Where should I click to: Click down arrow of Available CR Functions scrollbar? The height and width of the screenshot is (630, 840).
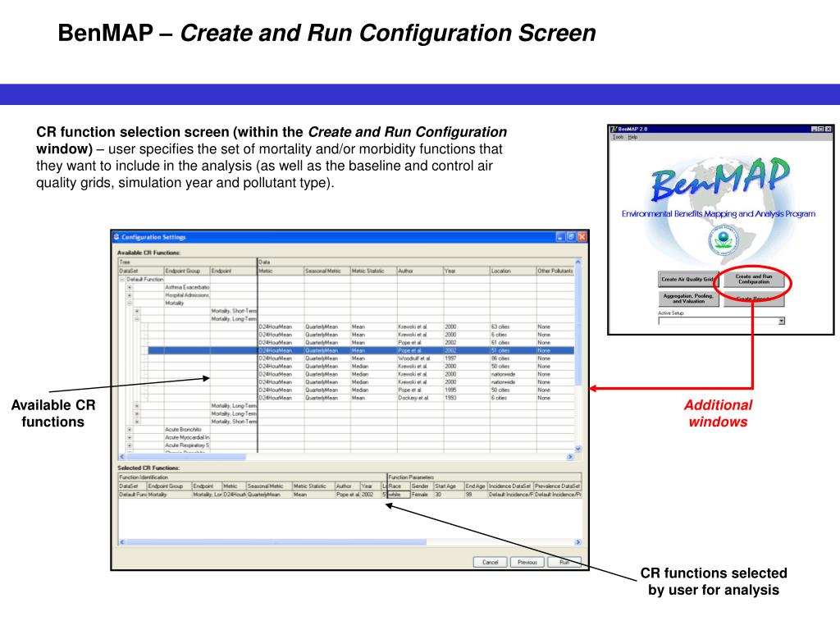coord(578,449)
